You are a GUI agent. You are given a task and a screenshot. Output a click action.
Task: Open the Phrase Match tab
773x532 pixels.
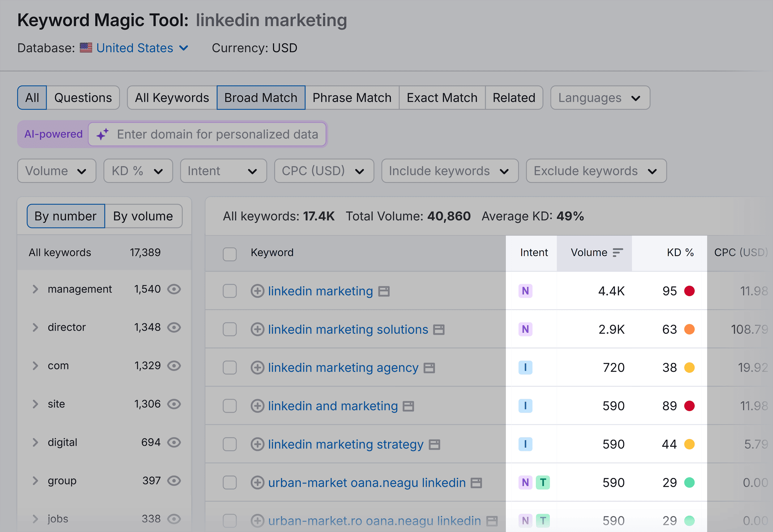[352, 97]
